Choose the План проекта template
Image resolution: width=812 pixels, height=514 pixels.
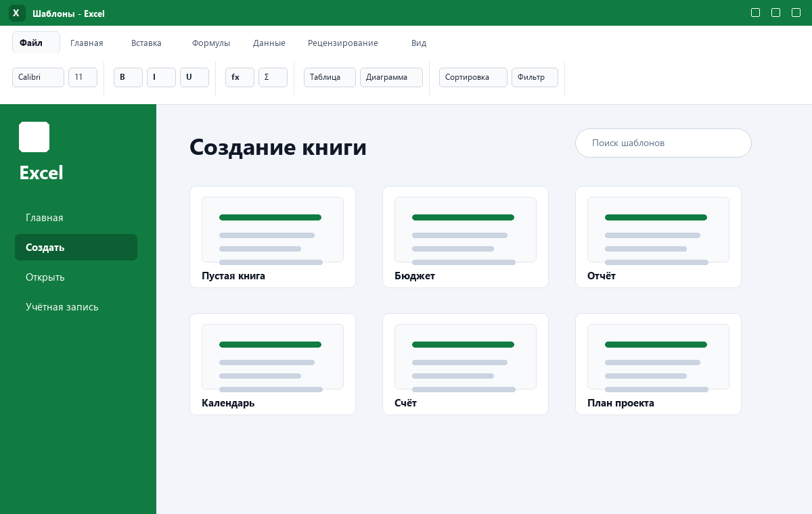[658, 364]
